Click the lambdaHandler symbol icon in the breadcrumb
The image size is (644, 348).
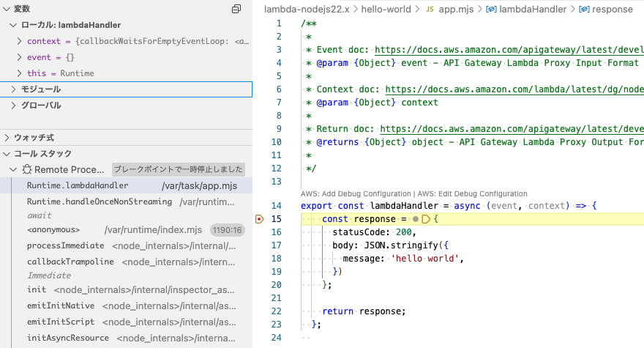pyautogui.click(x=491, y=9)
